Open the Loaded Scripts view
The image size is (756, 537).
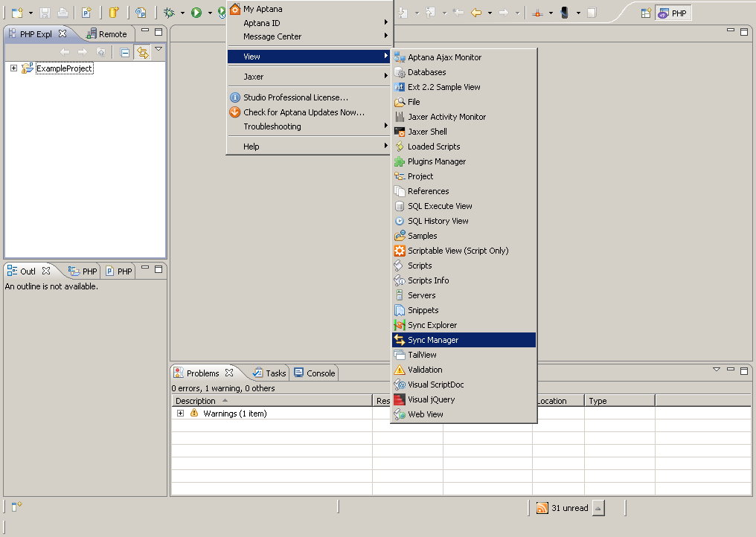coord(464,147)
